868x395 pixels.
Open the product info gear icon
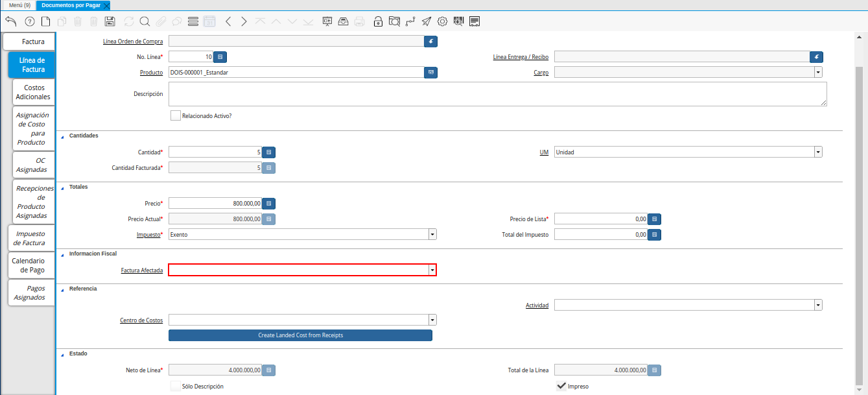(443, 21)
